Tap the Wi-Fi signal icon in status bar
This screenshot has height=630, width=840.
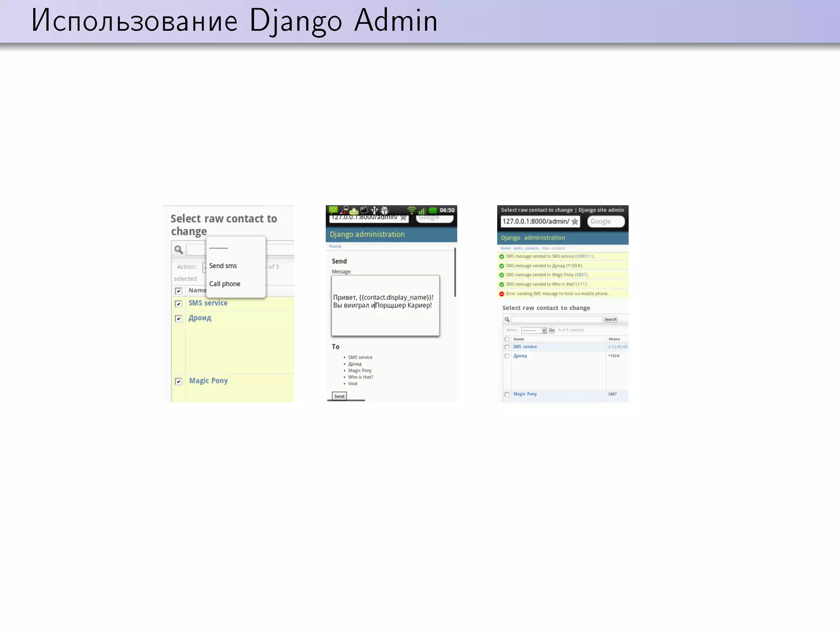[x=411, y=210]
